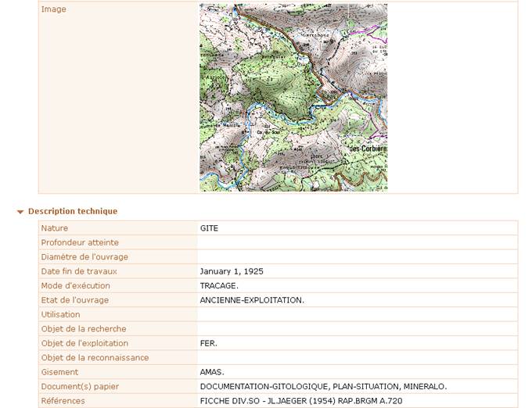This screenshot has height=408, width=532.
Task: Select the Mode d'exécution label
Action: (76, 285)
